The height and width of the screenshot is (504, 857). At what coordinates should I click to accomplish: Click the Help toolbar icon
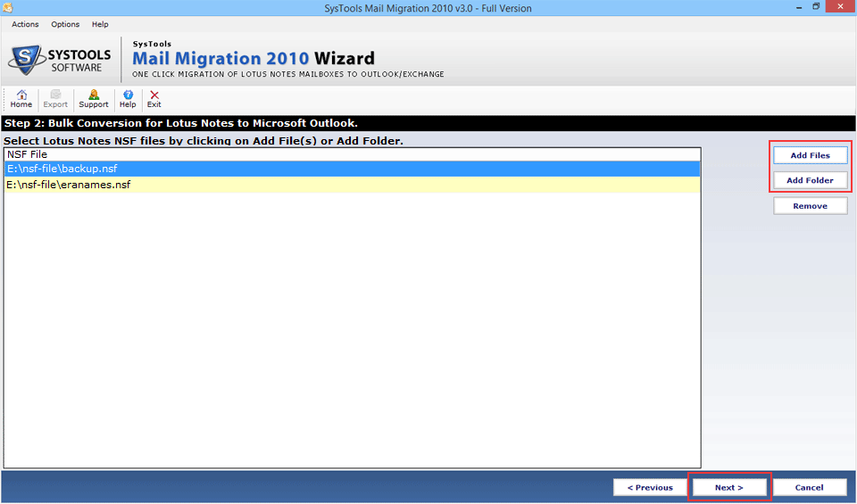click(x=128, y=99)
